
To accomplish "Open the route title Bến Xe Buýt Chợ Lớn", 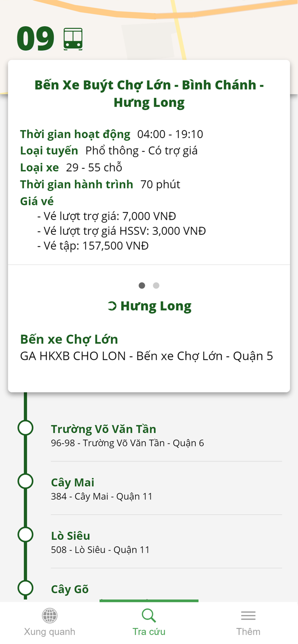I will [149, 93].
